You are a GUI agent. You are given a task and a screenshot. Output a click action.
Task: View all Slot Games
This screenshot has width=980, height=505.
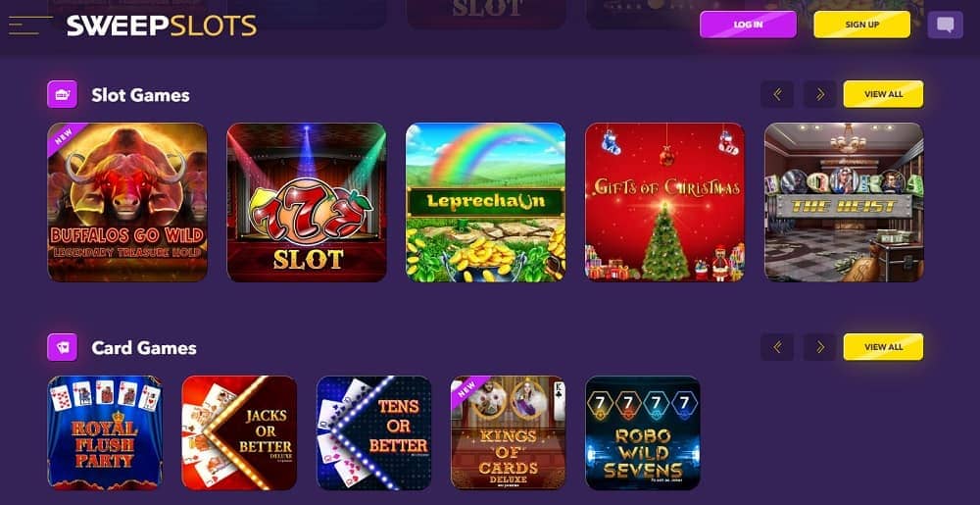883,94
